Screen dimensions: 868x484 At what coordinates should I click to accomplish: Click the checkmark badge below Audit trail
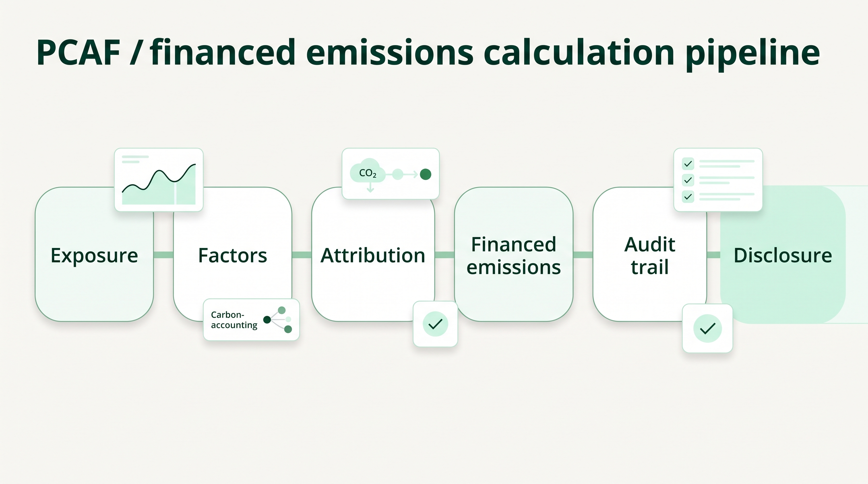coord(707,329)
